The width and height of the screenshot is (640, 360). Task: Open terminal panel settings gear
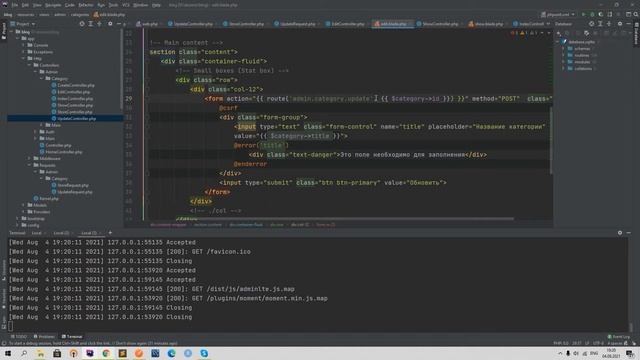click(x=620, y=233)
